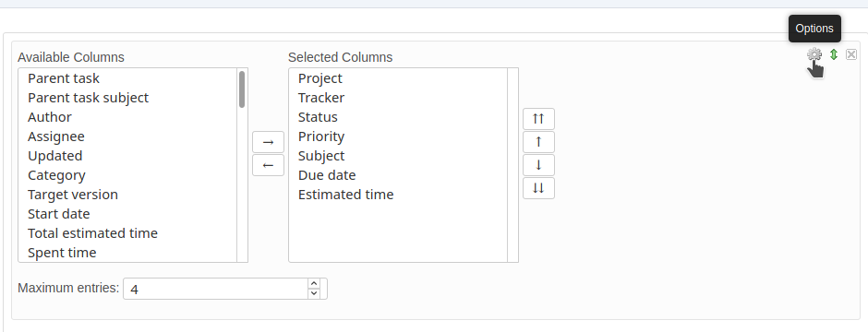Click the green move block arrows icon
This screenshot has height=332, width=868.
[x=834, y=54]
